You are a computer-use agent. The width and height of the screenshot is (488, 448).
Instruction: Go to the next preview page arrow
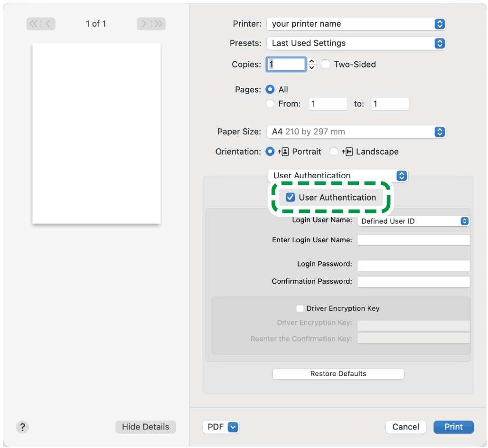pos(144,24)
